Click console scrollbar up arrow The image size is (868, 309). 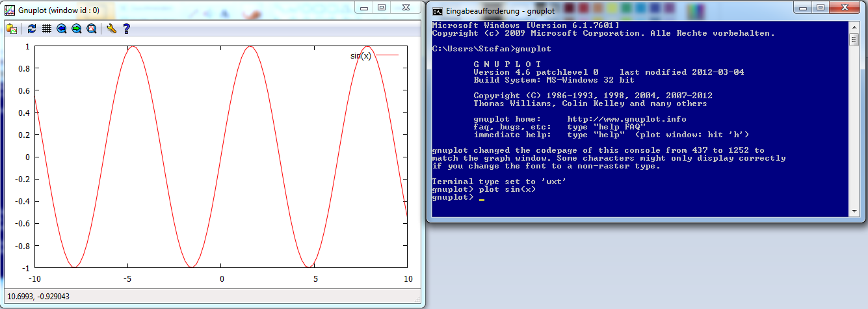(854, 26)
